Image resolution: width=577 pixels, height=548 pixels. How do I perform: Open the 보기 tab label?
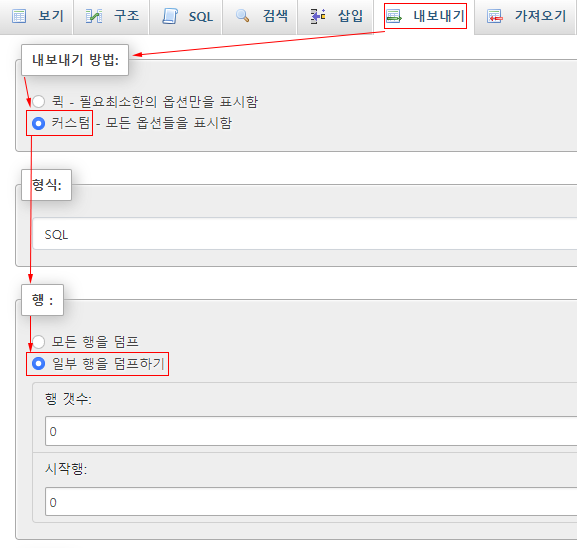(52, 16)
